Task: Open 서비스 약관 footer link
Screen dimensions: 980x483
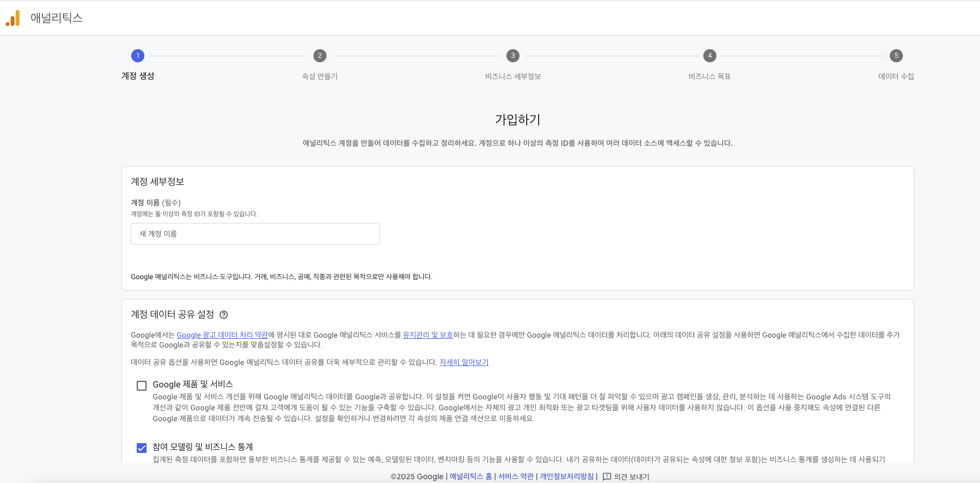Action: click(516, 476)
